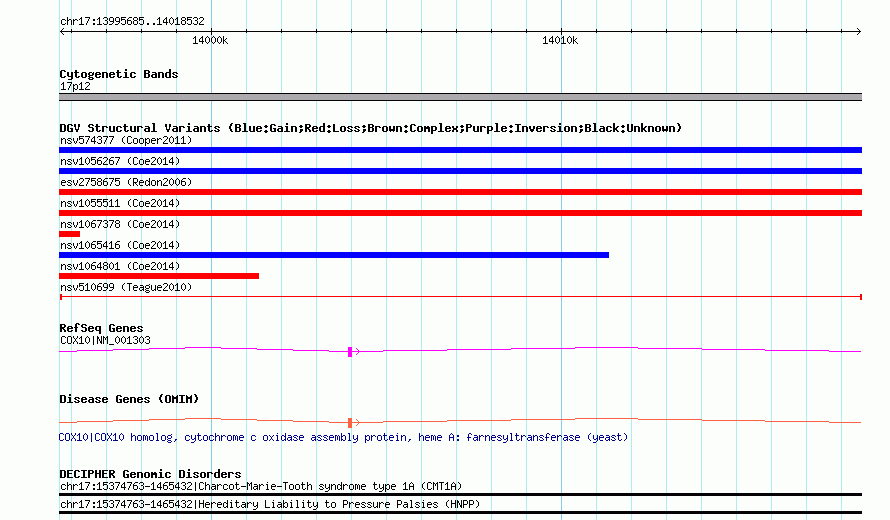Click the nsv574377 (Cooper2011) label
This screenshot has height=520, width=890.
pyautogui.click(x=126, y=140)
